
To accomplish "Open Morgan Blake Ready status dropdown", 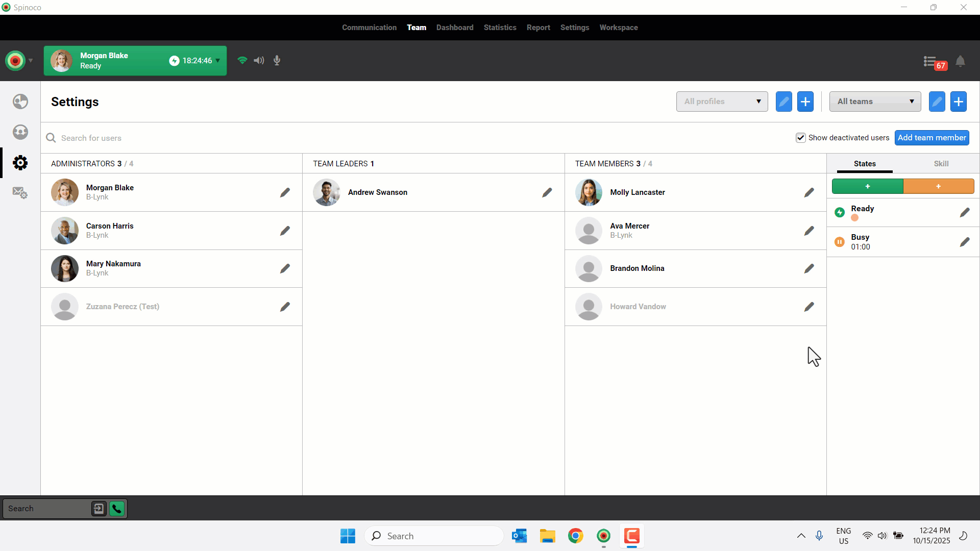I will click(218, 61).
